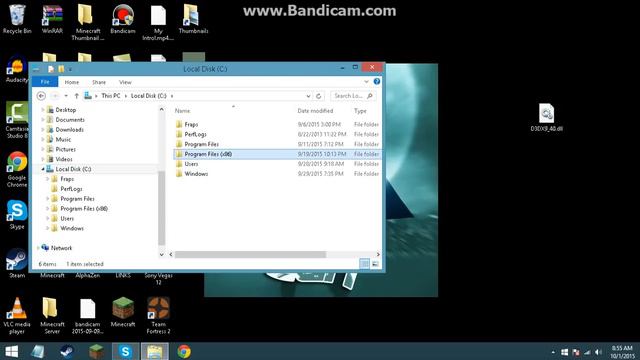640x360 pixels.
Task: Open the Share ribbon tab
Action: (99, 82)
